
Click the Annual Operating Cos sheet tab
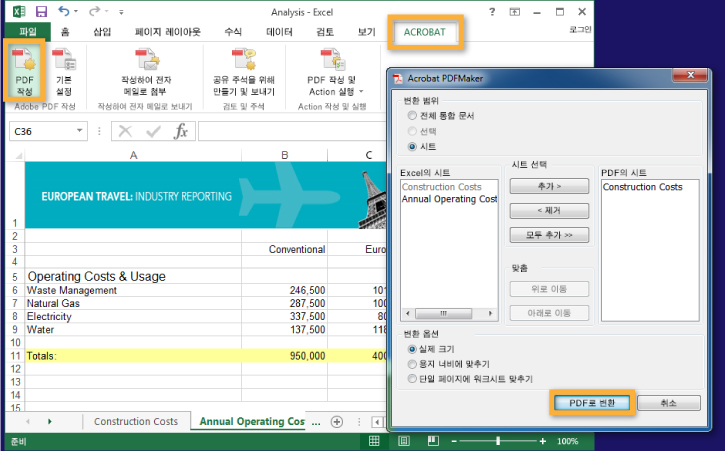click(x=252, y=421)
